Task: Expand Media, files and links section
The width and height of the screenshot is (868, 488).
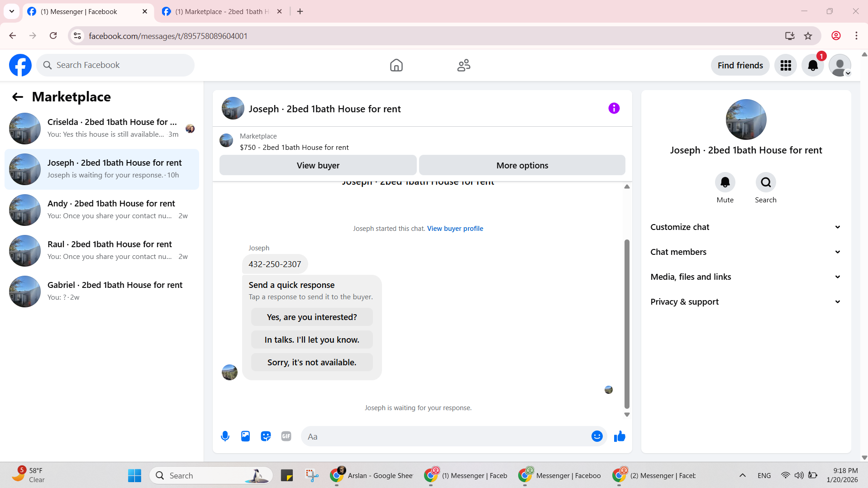Action: [x=746, y=277]
